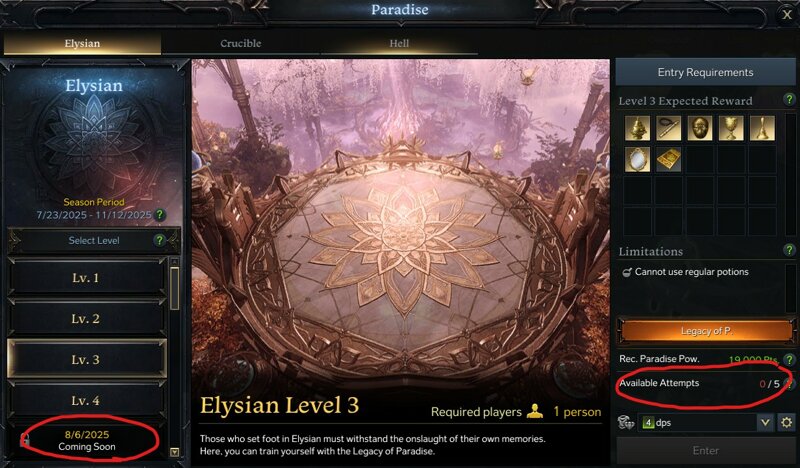Click the Entry Requirements header button
The width and height of the screenshot is (800, 468).
[705, 72]
